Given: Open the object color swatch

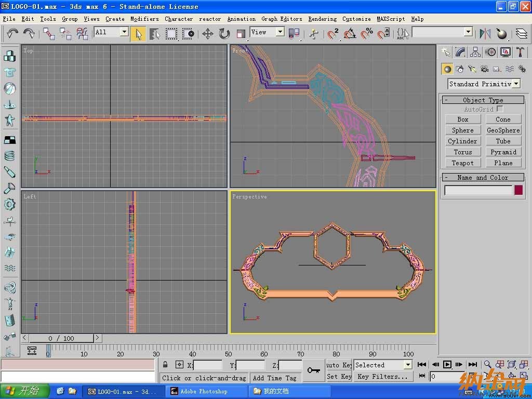Looking at the screenshot, I should click(x=518, y=190).
